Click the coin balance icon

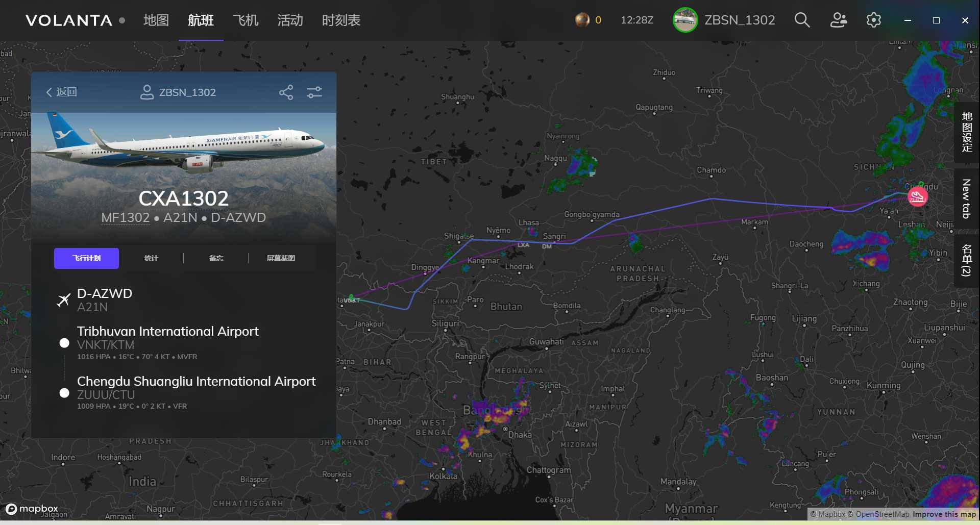(x=582, y=20)
